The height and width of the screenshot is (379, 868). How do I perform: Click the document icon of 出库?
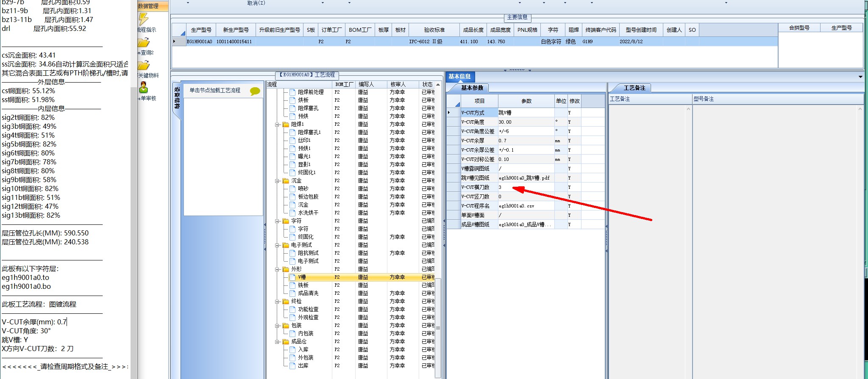tap(292, 365)
